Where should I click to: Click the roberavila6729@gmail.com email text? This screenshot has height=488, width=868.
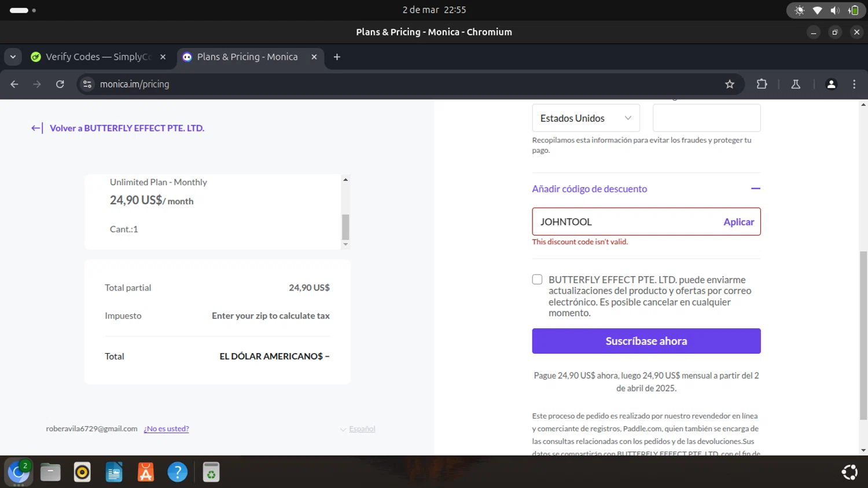[91, 429]
